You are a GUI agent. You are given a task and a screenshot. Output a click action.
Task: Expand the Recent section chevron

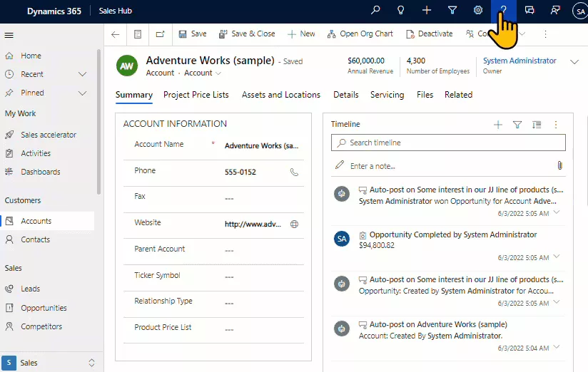point(82,74)
